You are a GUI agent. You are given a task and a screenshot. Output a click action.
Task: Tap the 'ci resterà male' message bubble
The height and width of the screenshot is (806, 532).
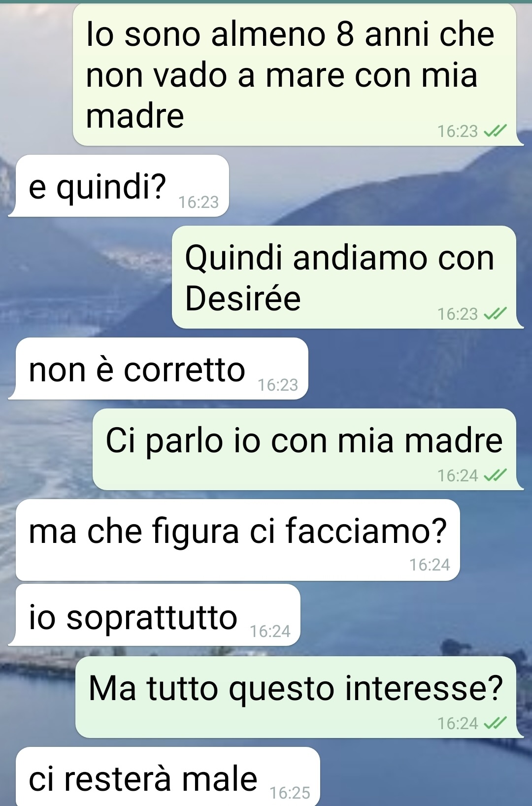[168, 776]
